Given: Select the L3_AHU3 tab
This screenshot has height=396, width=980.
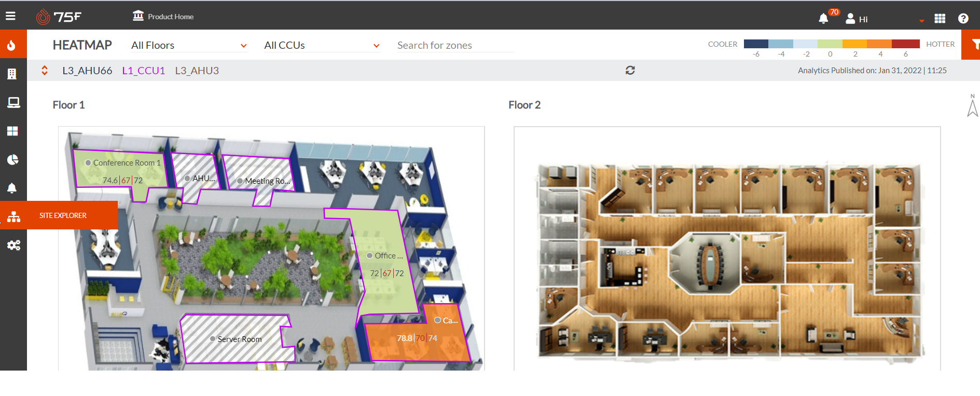Looking at the screenshot, I should click(197, 71).
